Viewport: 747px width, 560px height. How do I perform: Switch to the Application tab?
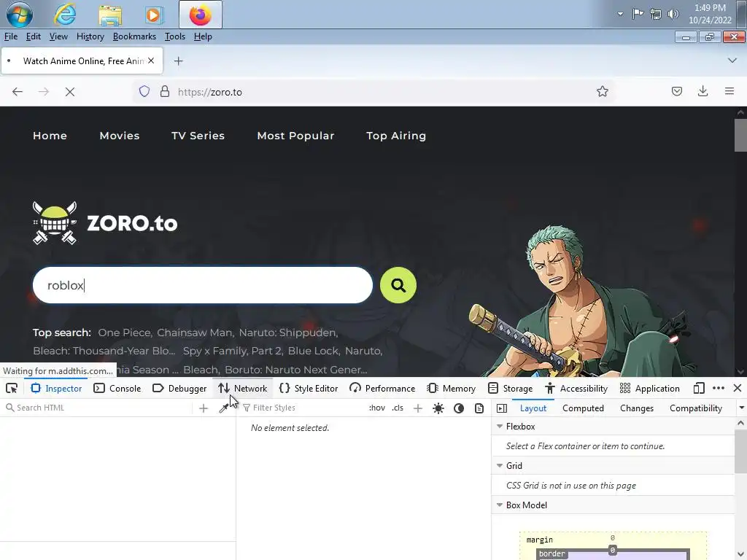click(x=650, y=389)
